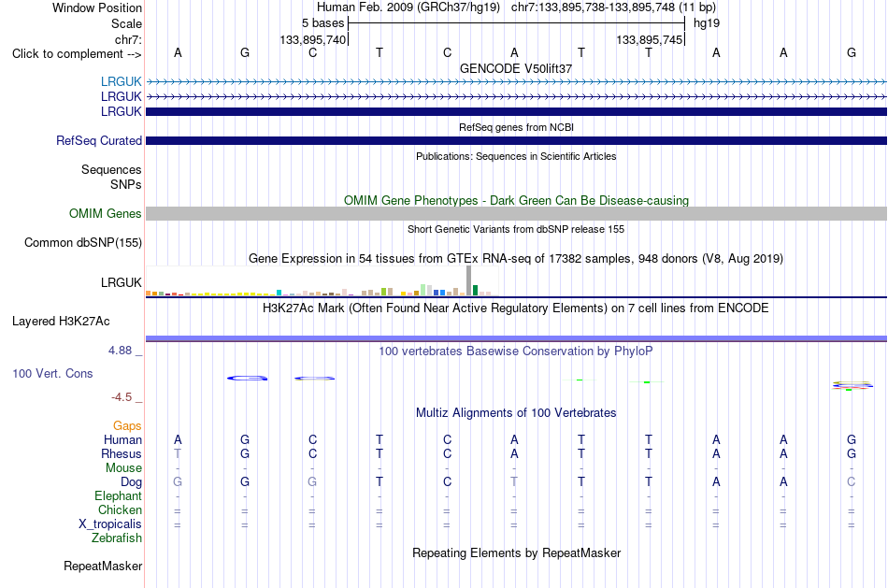Click the 'hg19' label by the scale bar
This screenshot has height=588, width=888.
pyautogui.click(x=707, y=23)
